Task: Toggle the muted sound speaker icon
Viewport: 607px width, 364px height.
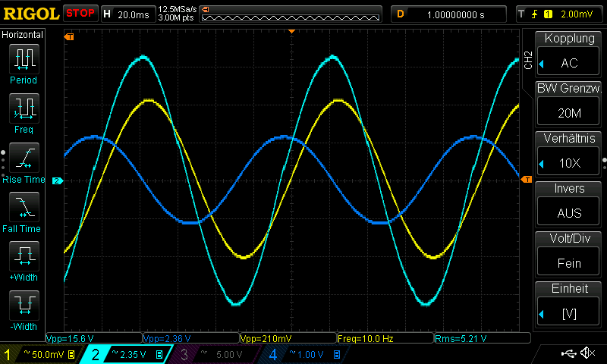Action: (x=587, y=353)
